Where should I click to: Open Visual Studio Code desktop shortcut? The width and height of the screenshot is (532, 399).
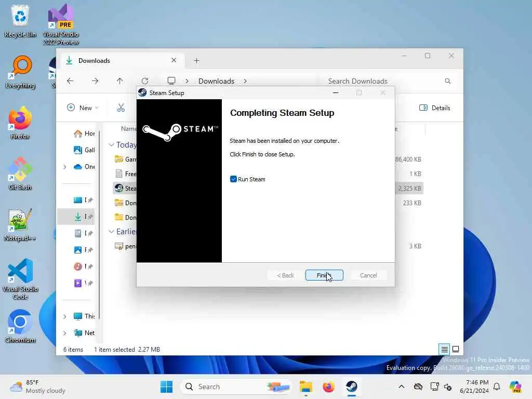point(20,279)
